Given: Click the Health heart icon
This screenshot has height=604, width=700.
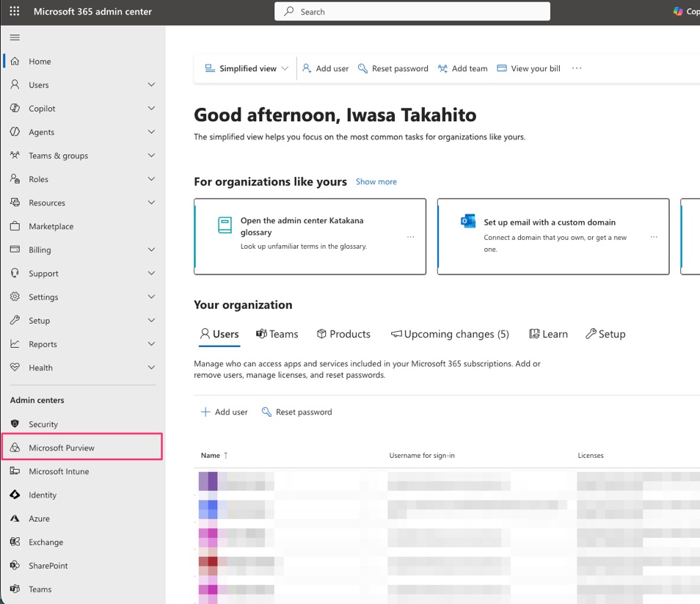Looking at the screenshot, I should (x=15, y=367).
